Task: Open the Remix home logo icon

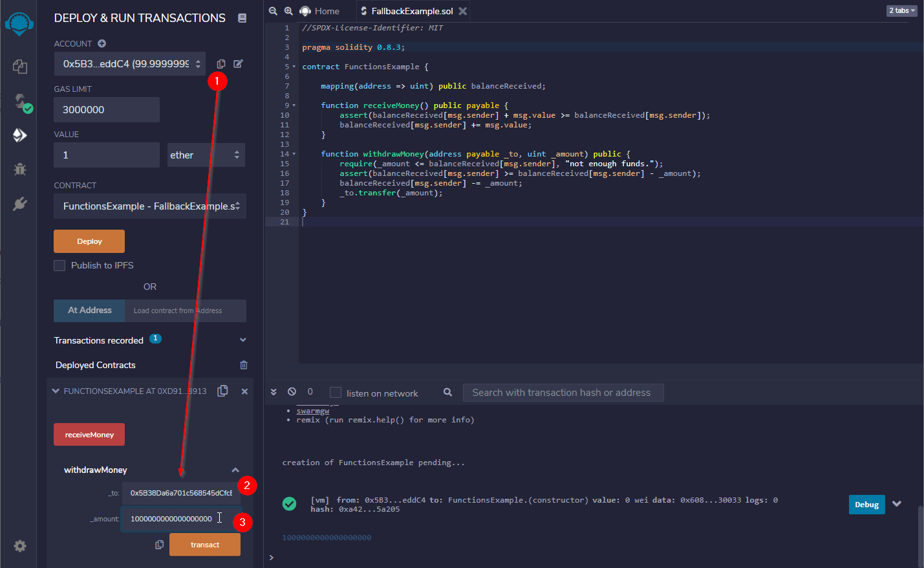Action: click(19, 24)
